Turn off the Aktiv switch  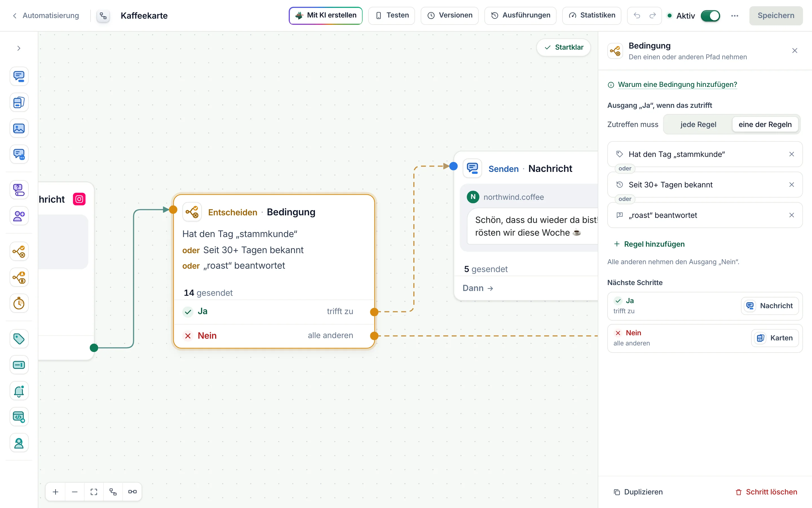point(710,16)
